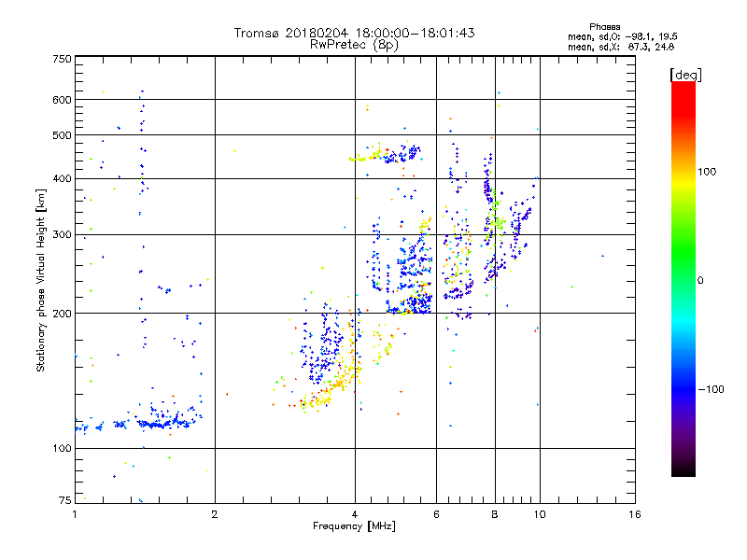This screenshot has height=560, width=747.
Task: Click the frequency tick label '2'
Action: (215, 514)
